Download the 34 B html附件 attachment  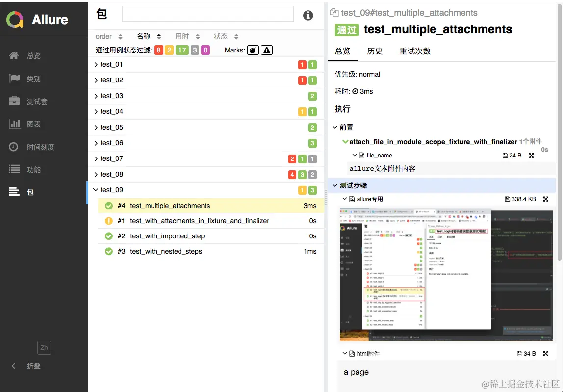(526, 354)
